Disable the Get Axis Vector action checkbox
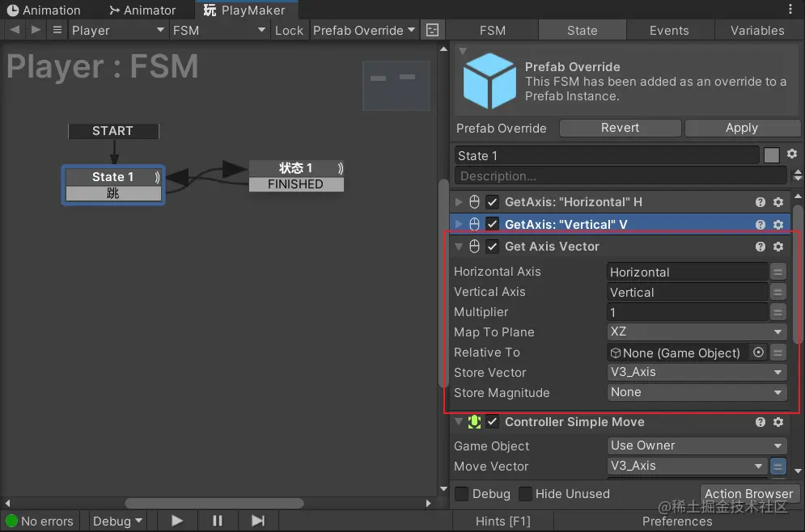Screen dimensions: 805x532 [492, 247]
